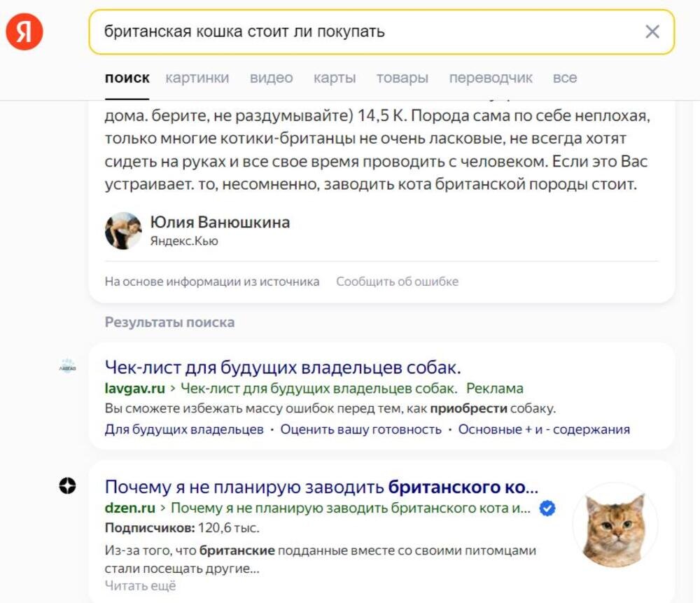Open Основные + и - содержания sitelink

pos(544,429)
